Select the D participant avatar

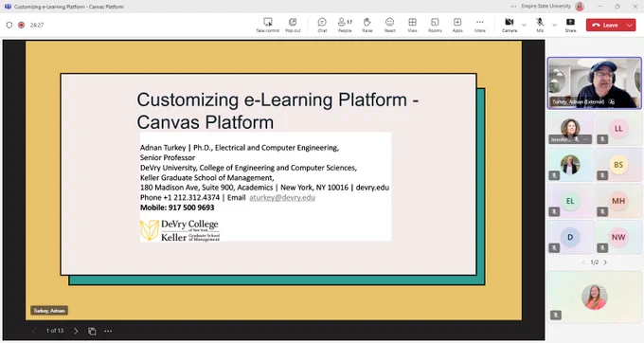(570, 237)
